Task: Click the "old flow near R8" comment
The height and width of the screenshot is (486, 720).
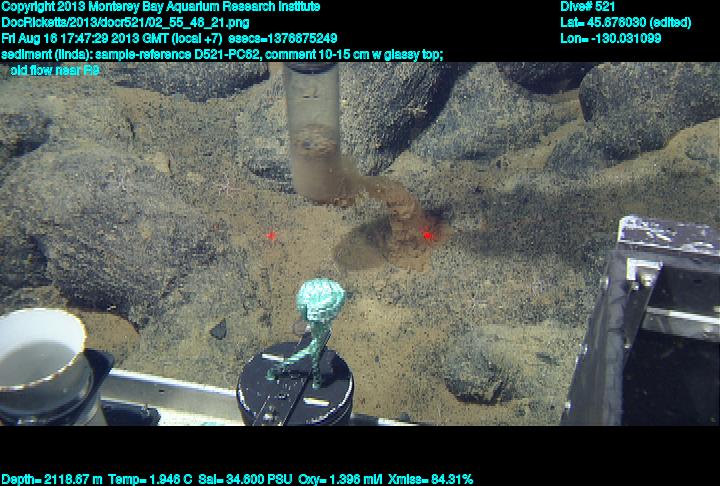Action: pos(55,71)
